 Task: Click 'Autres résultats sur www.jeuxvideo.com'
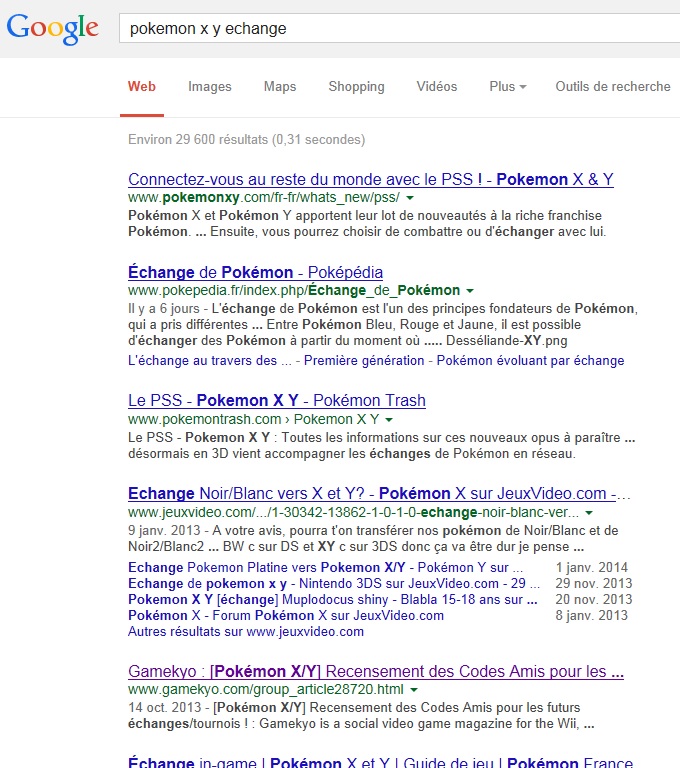[246, 632]
